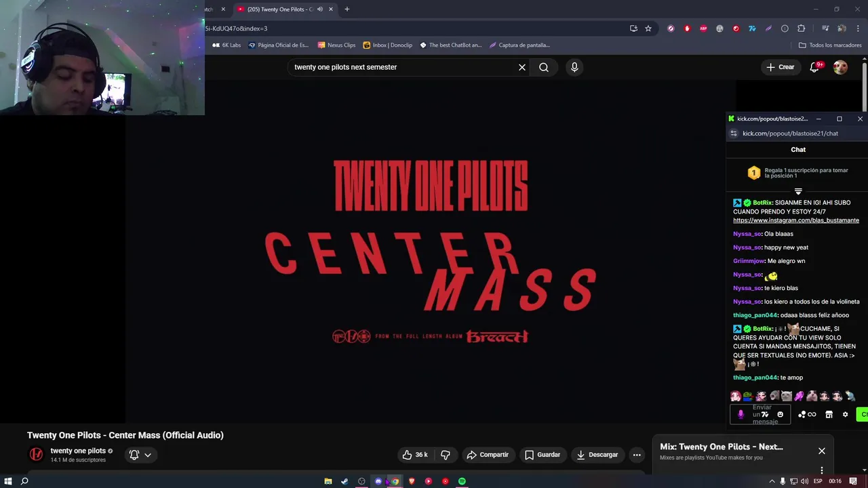Open BotRix's Instagram link in chat

pyautogui.click(x=796, y=220)
